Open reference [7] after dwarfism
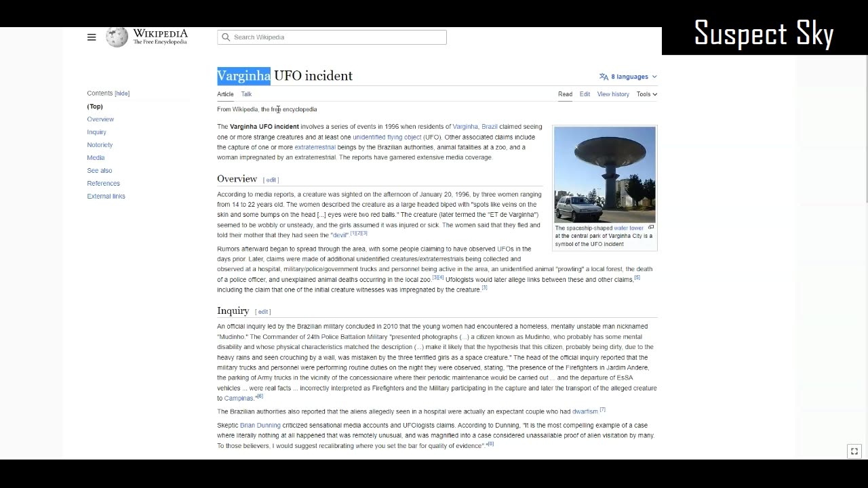The image size is (868, 488). pos(602,409)
